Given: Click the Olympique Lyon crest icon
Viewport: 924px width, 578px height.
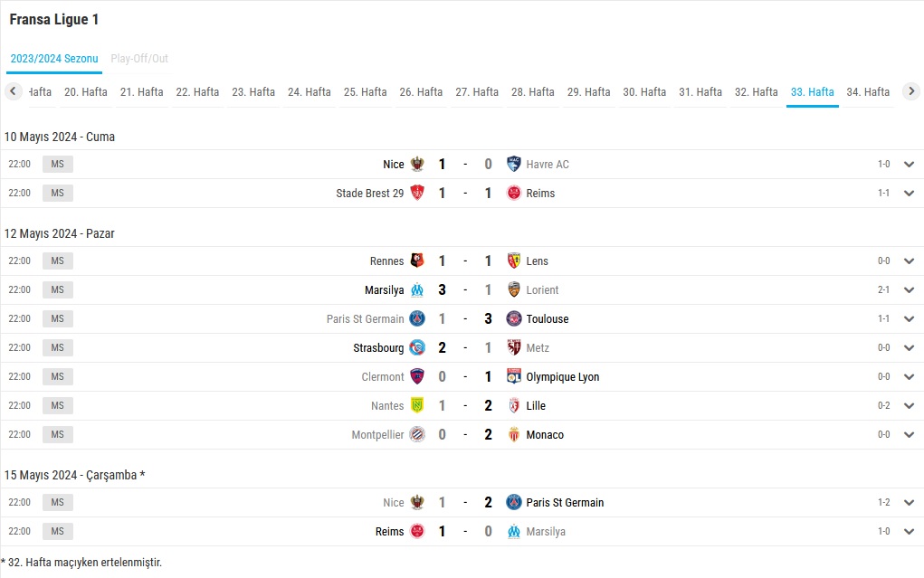Looking at the screenshot, I should click(514, 376).
